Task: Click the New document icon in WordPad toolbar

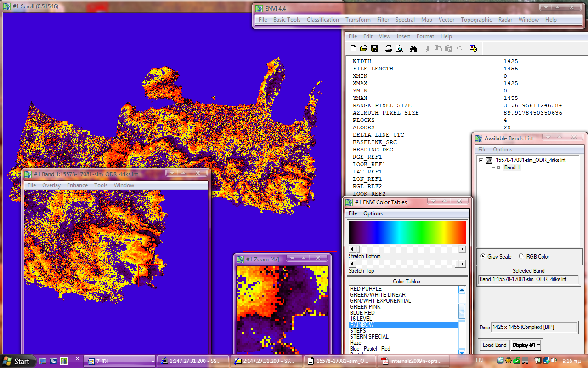Action: point(353,48)
